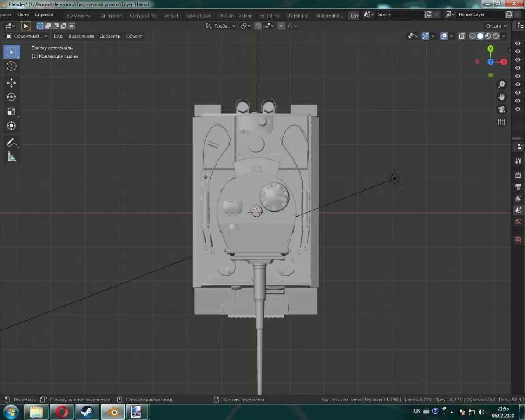Open the 'Окно' menu
The height and width of the screenshot is (420, 525).
(x=23, y=14)
